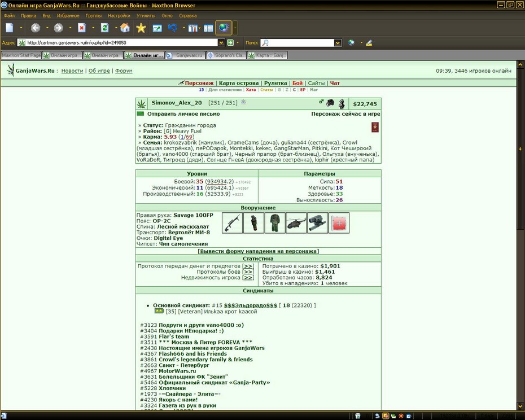Click the highlighted globe toolbar icon
Screen dimensions: 525x420
coord(224,28)
